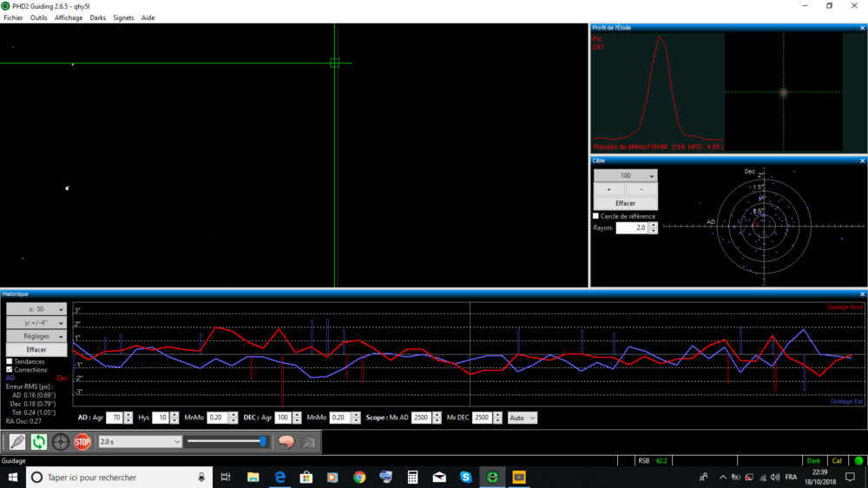Open the Auto Dec guide mode dropdown

[x=522, y=418]
